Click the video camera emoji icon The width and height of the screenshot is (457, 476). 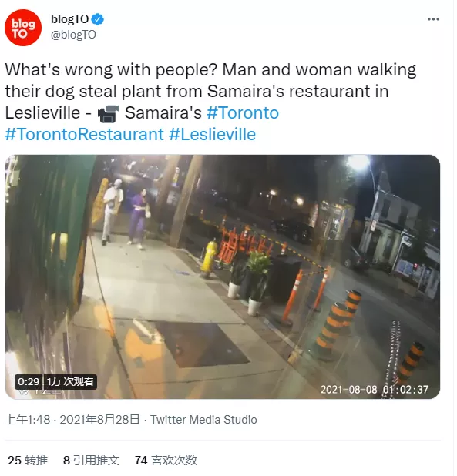coord(108,114)
